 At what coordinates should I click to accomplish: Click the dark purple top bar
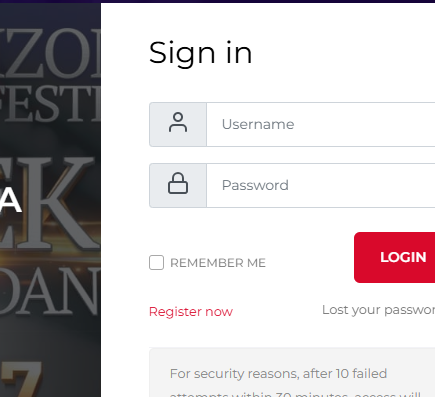click(x=217, y=1)
